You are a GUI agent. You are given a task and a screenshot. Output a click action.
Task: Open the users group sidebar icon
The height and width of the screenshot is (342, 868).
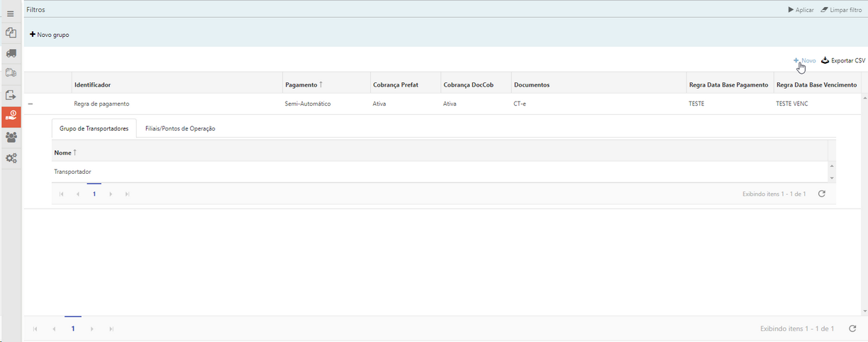point(11,137)
